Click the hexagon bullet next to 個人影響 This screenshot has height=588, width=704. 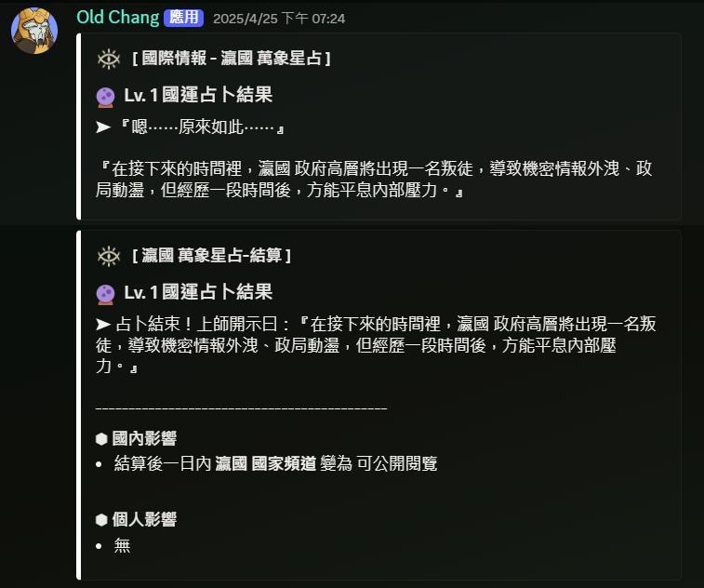click(101, 520)
